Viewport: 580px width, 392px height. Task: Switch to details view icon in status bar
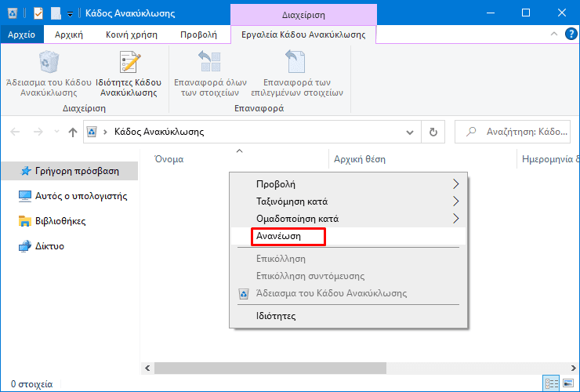click(x=551, y=383)
